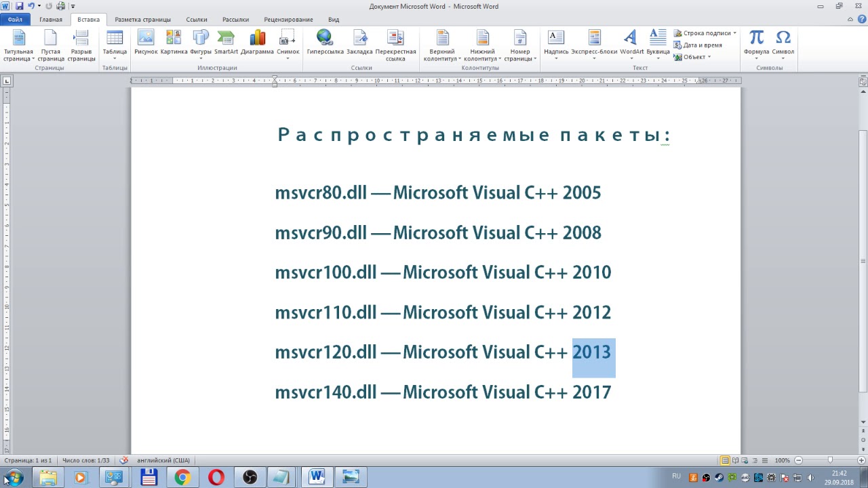868x488 pixels.
Task: Open the Таблица insert menu
Action: 115,45
